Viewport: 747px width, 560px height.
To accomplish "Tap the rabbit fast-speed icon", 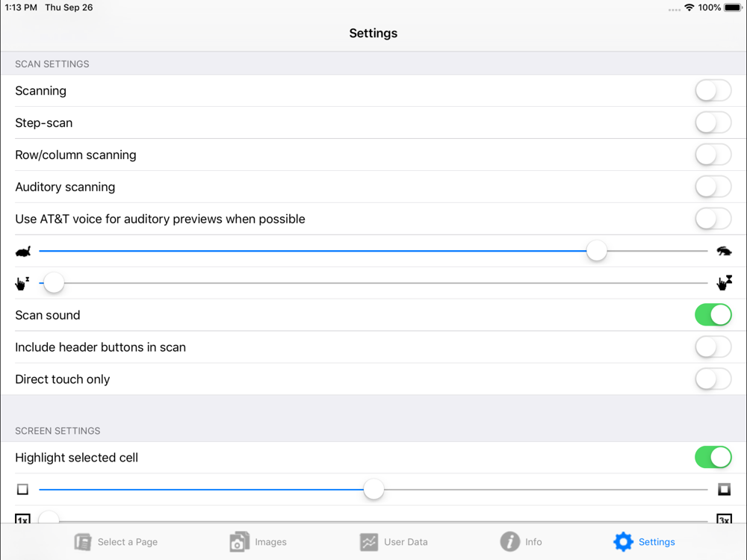I will click(x=724, y=252).
